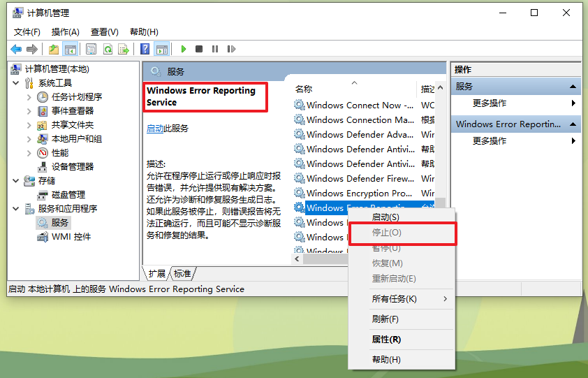588x378 pixels.
Task: Click the blue Help question mark icon
Action: pyautogui.click(x=145, y=49)
